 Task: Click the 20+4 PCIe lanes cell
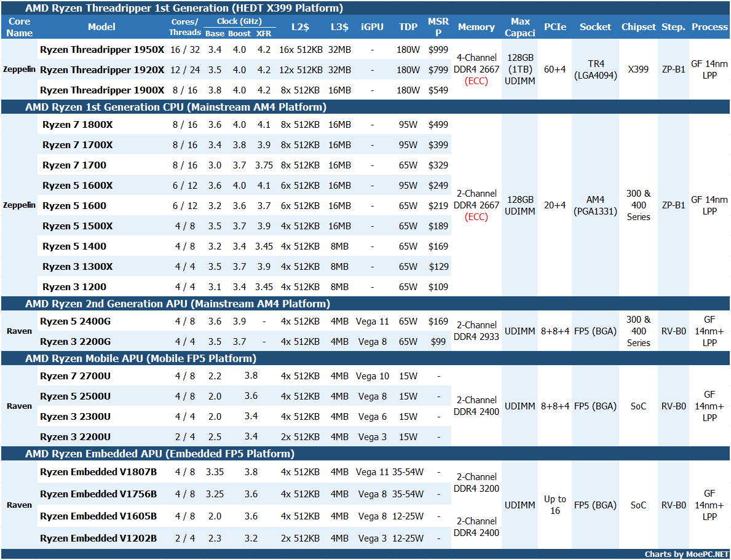coord(555,205)
